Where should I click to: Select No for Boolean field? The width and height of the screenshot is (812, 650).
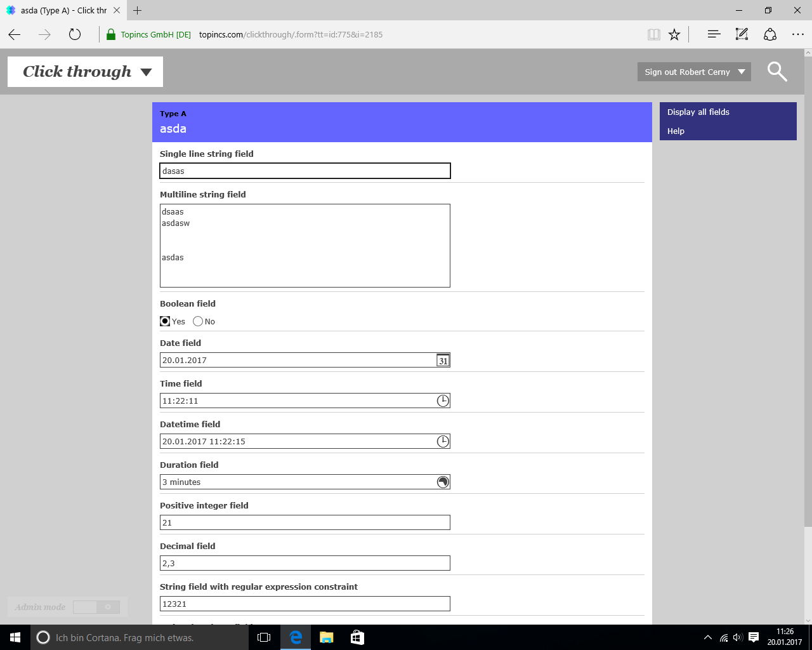(x=198, y=321)
